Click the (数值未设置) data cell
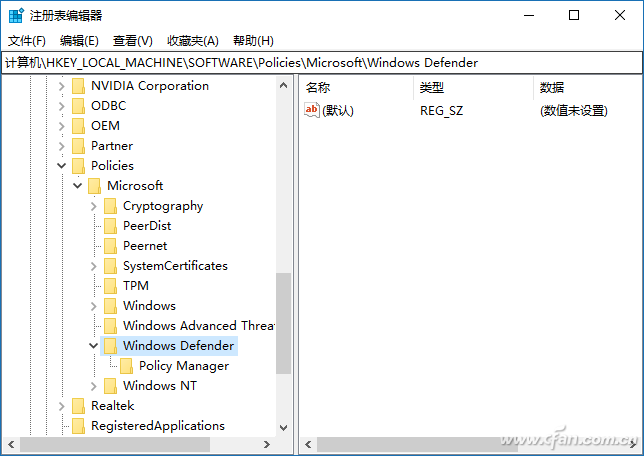This screenshot has height=456, width=644. 573,111
